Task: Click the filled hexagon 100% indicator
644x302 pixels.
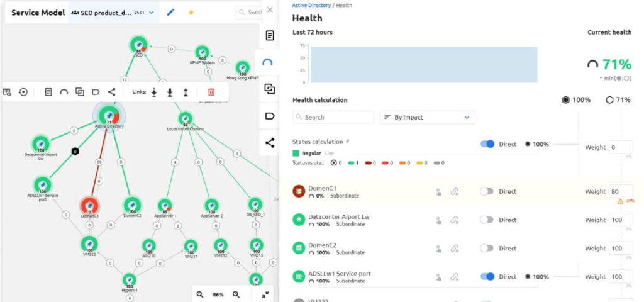Action: [x=576, y=99]
